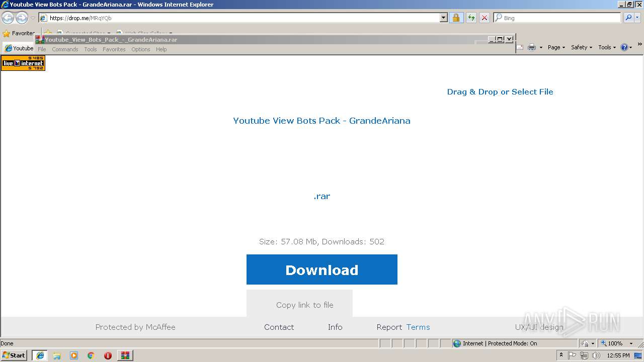Open the Start menu
Image resolution: width=644 pixels, height=362 pixels.
pyautogui.click(x=14, y=355)
